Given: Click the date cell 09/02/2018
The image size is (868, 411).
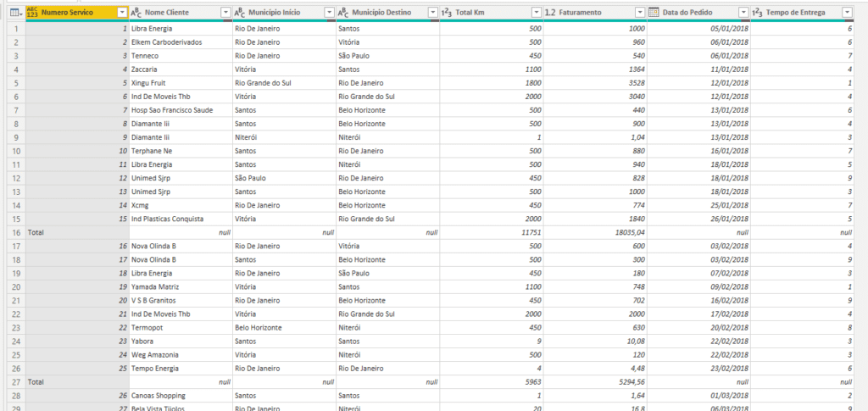Looking at the screenshot, I should click(698, 287).
